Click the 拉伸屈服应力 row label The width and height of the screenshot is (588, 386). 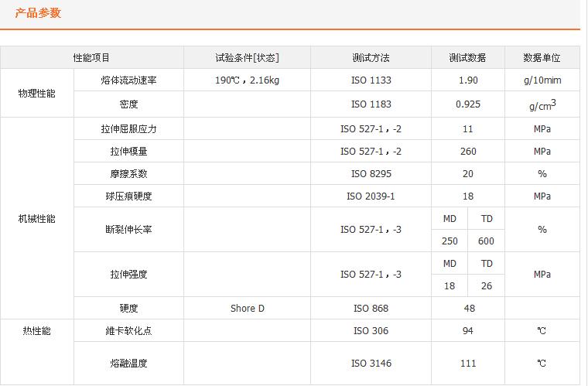(x=129, y=129)
